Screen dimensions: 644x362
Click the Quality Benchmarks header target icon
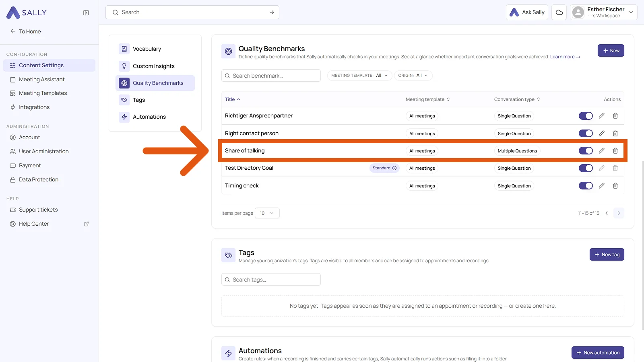tap(228, 51)
